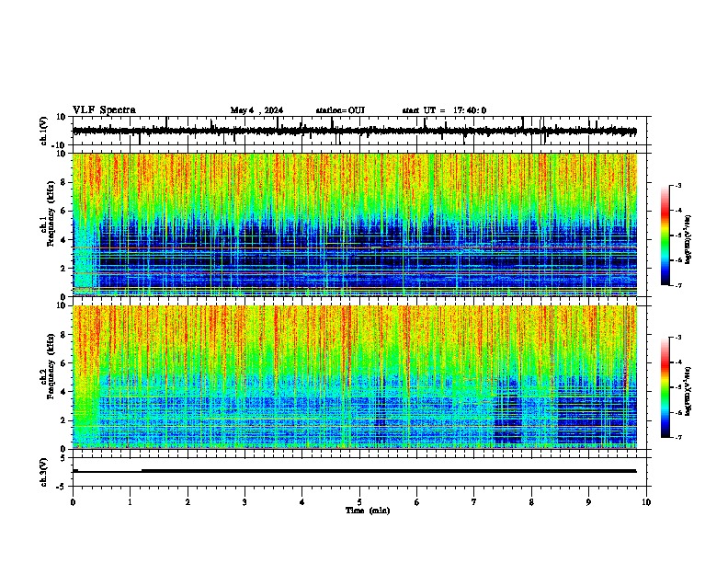
Task: Click the time axis tick label '5'
Action: [x=359, y=502]
